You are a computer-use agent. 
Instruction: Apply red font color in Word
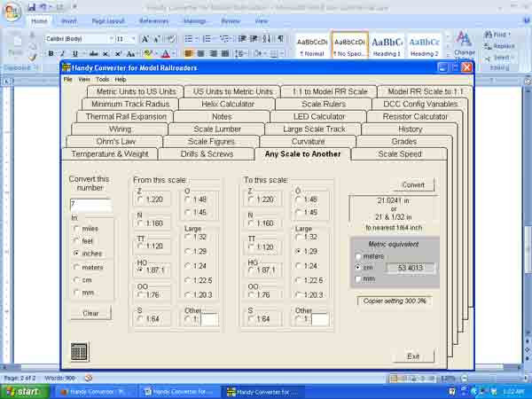(166, 53)
